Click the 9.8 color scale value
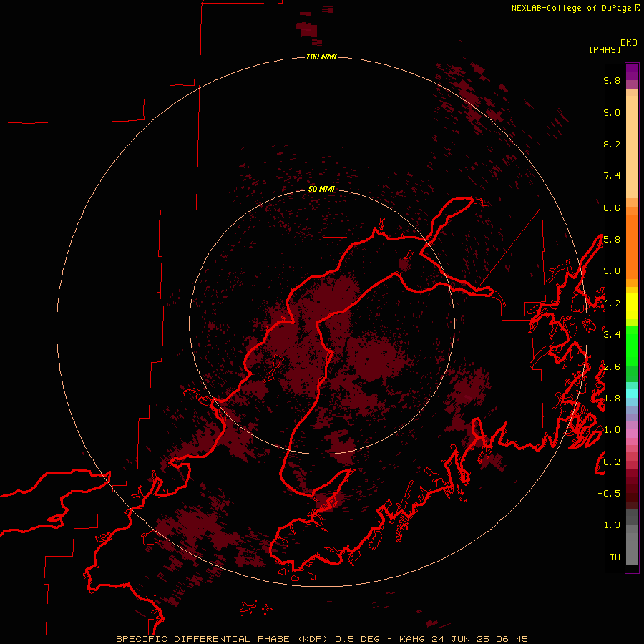Screen dimensions: 644x644 pyautogui.click(x=612, y=80)
